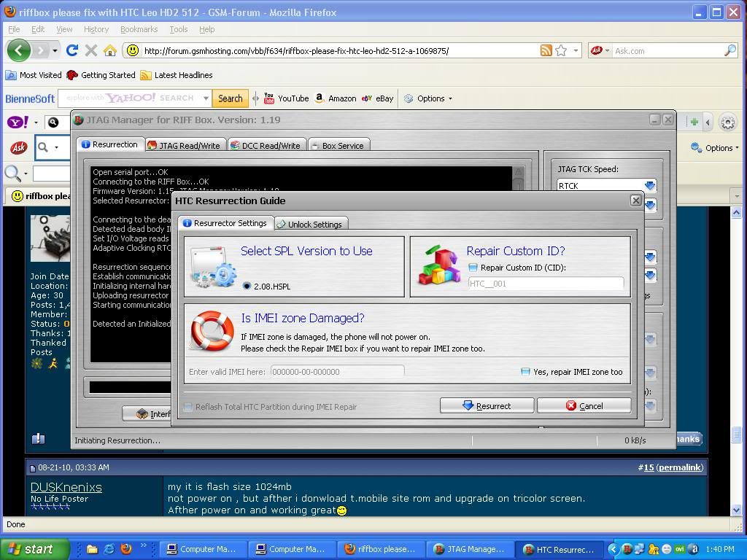Tick Reflash Total HTC Partition checkbox
The height and width of the screenshot is (560, 747).
pyautogui.click(x=188, y=407)
